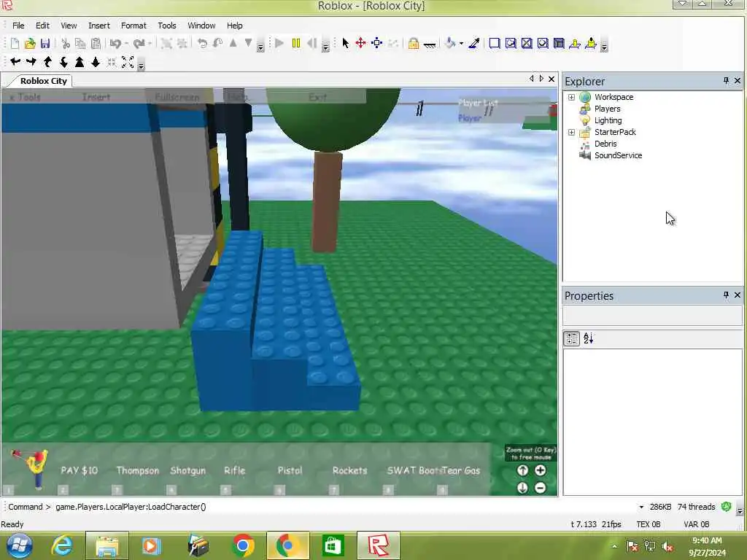Screen dimensions: 747x560
Task: Open the Fill color dropdown arrow
Action: click(x=461, y=44)
